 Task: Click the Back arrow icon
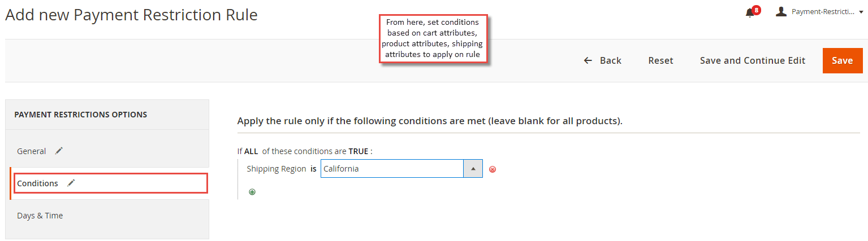[x=588, y=60]
